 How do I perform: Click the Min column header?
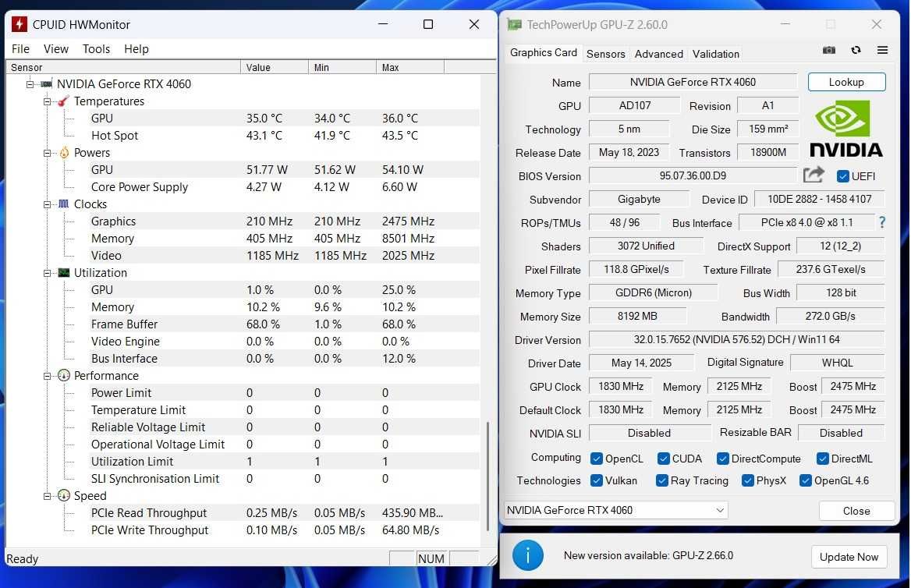[x=342, y=67]
